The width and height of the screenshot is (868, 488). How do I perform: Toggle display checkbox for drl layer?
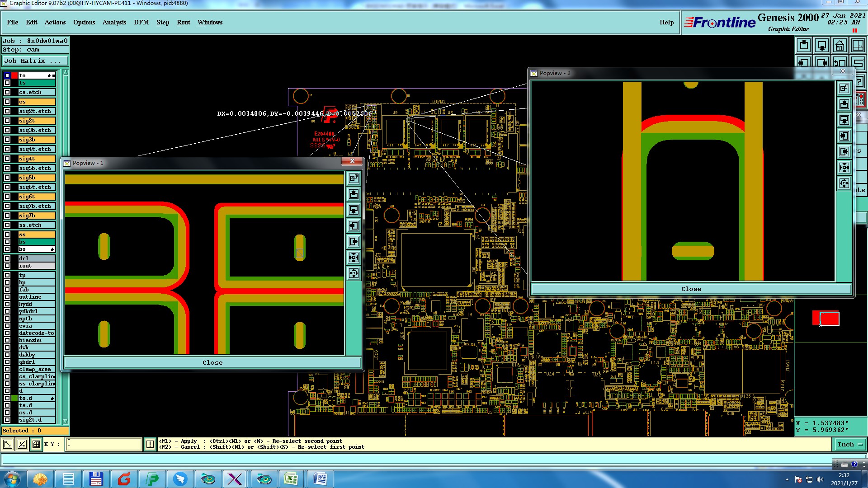coord(7,258)
